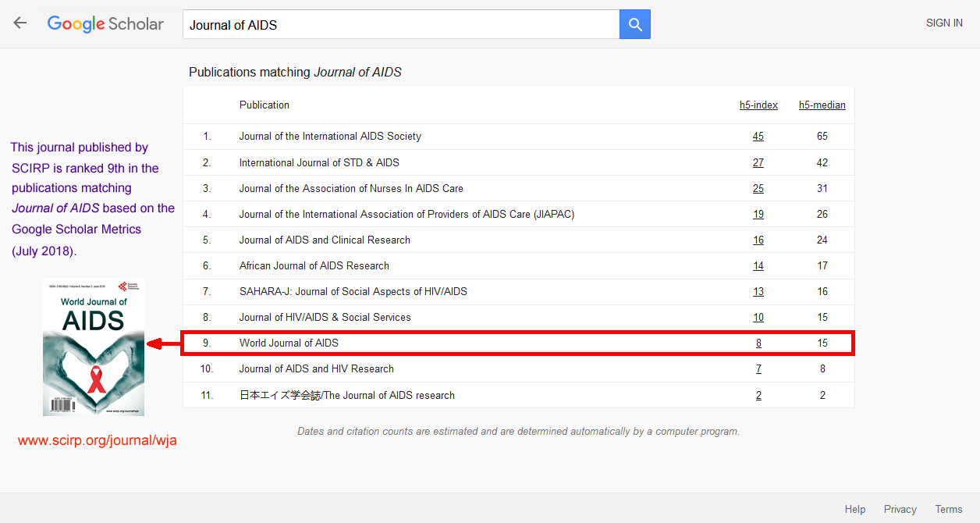Screen dimensions: 980x523
Task: Click Journal of AIDS and Clinical Research
Action: click(325, 240)
